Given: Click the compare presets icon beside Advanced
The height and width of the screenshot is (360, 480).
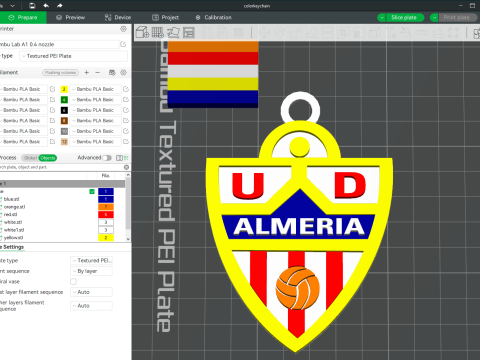Looking at the screenshot, I should click(119, 158).
